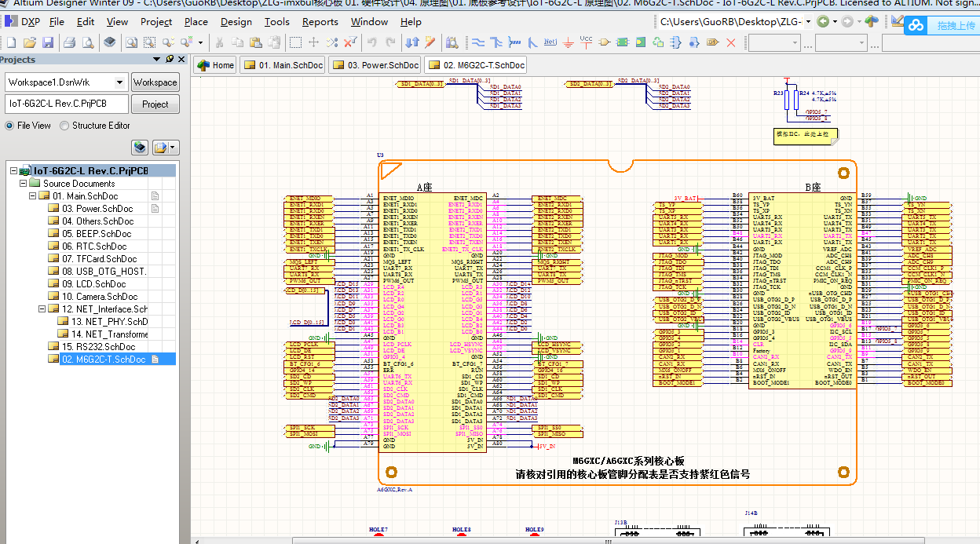This screenshot has height=544, width=980.
Task: Open the Design menu
Action: 236,22
